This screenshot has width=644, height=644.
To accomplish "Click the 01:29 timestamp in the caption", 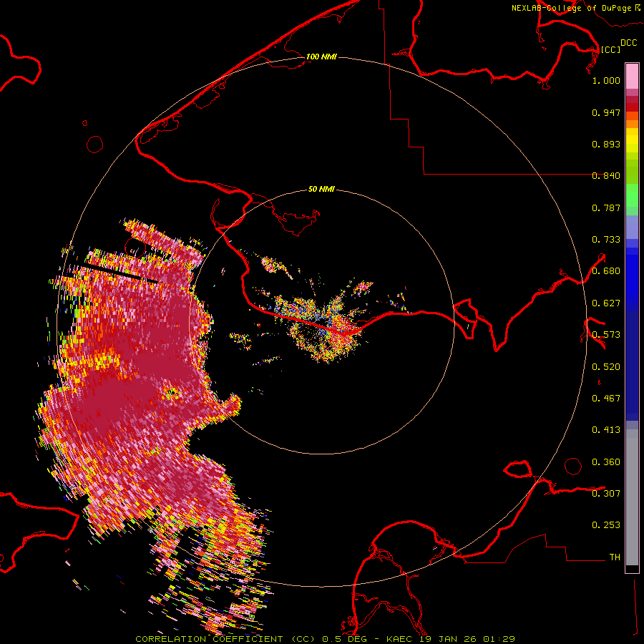I will click(499, 639).
